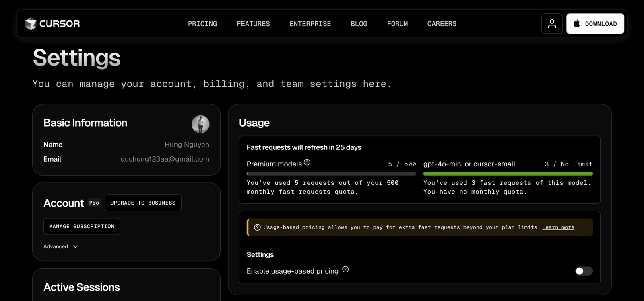This screenshot has width=644, height=301.
Task: Click help icon next to usage-based pricing
Action: coord(345,270)
